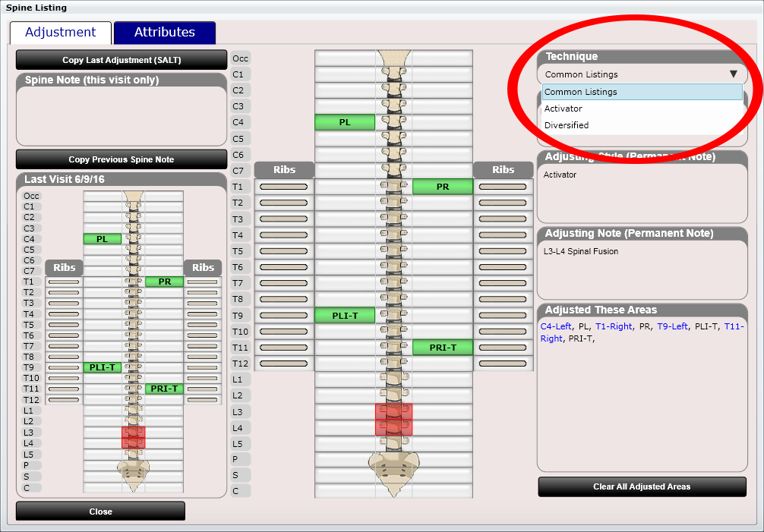764x532 pixels.
Task: Toggle the green PL listing at C4
Action: coord(345,122)
